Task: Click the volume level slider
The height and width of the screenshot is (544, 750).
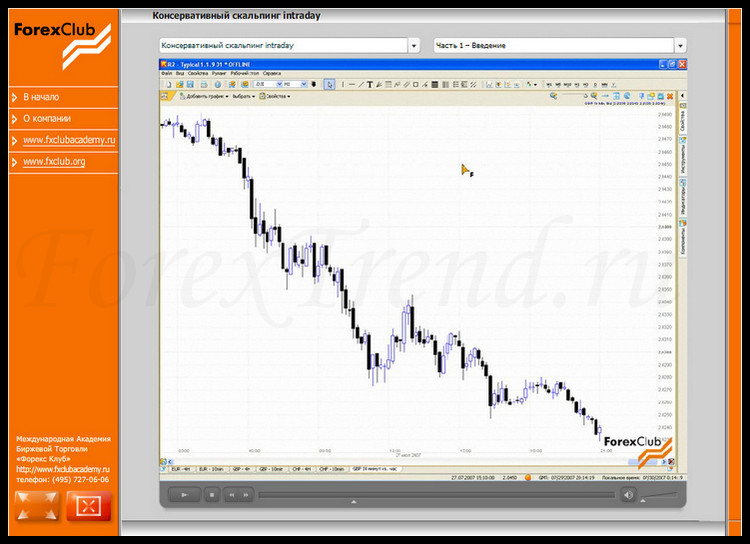Action: pyautogui.click(x=659, y=495)
